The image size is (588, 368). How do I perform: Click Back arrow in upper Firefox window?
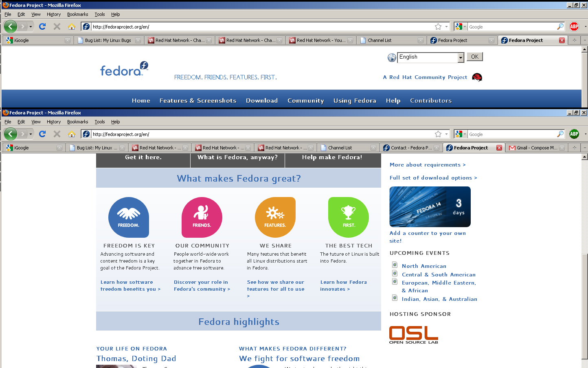tap(11, 26)
